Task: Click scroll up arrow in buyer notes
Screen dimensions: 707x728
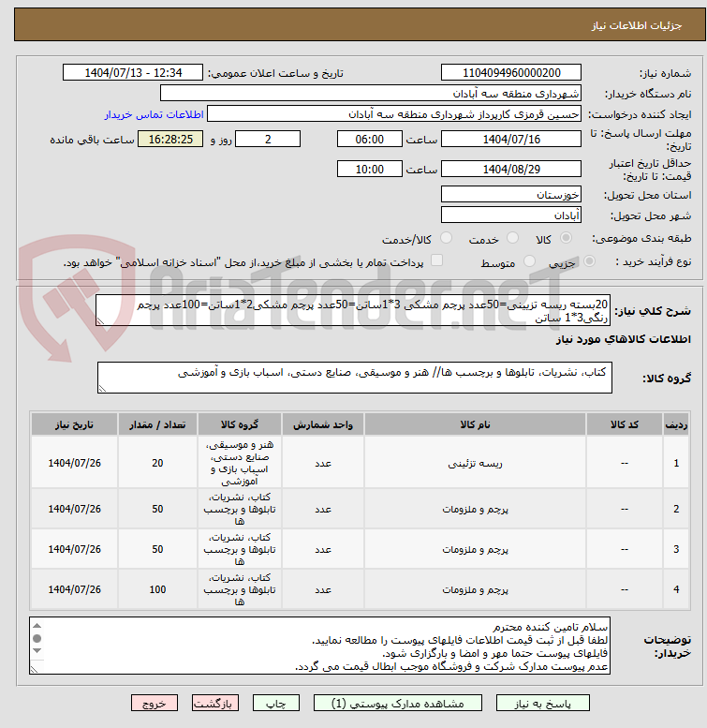Action: click(37, 626)
